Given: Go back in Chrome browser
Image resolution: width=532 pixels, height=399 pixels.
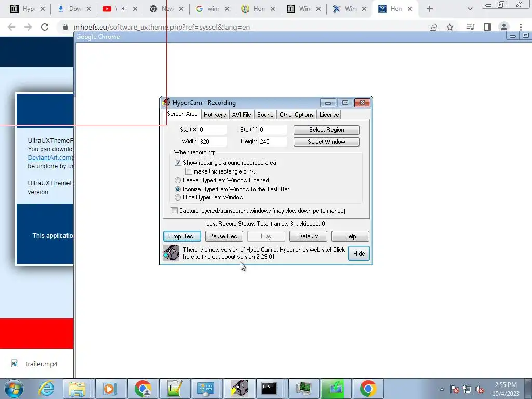Looking at the screenshot, I should 11,27.
